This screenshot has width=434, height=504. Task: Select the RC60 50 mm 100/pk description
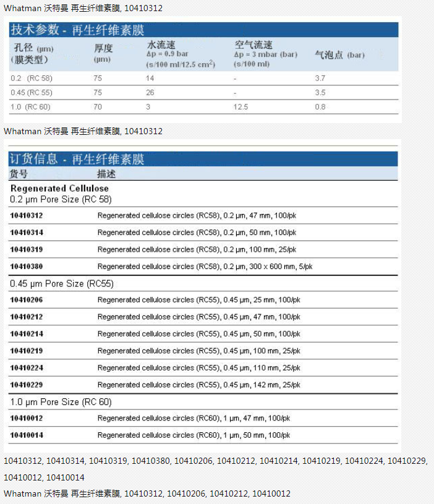(x=194, y=435)
